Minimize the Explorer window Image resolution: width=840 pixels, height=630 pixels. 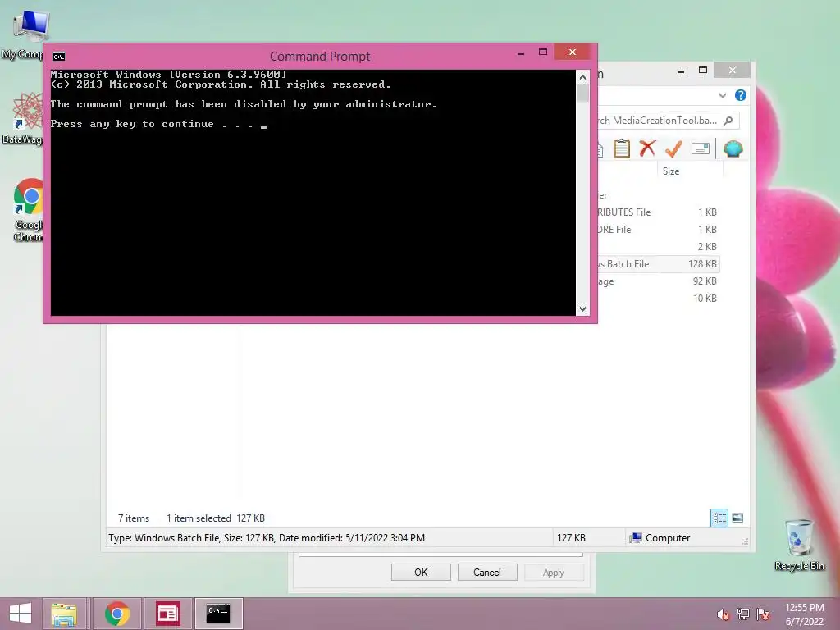click(x=681, y=71)
